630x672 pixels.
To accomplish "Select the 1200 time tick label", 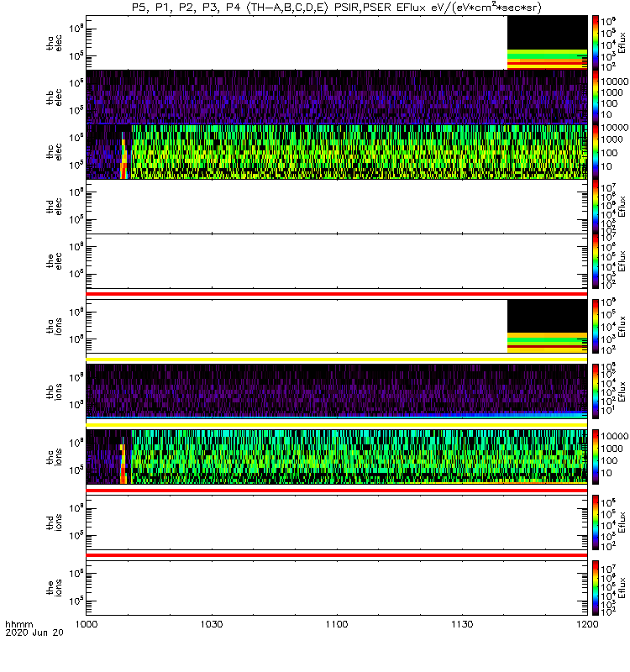I will tap(587, 624).
